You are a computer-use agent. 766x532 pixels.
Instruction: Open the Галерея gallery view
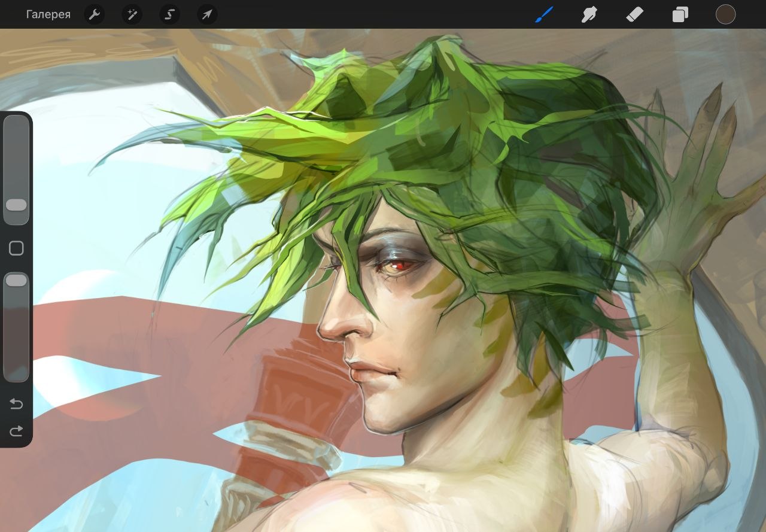[48, 14]
